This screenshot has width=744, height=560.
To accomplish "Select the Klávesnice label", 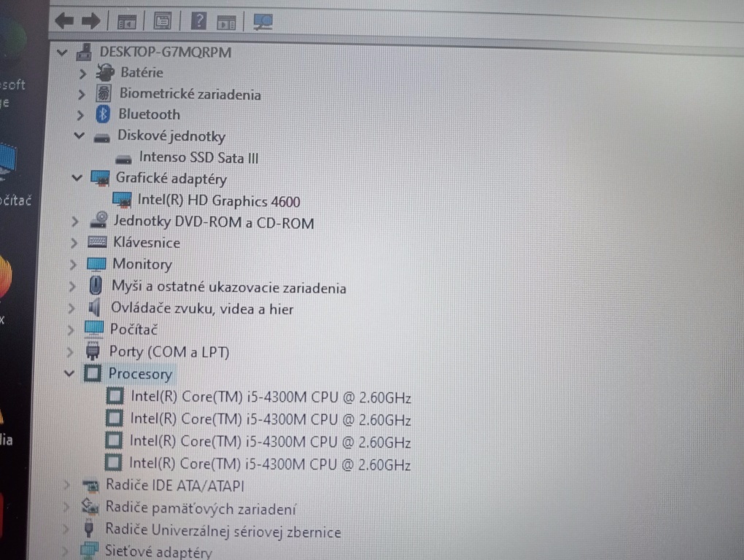I will click(x=147, y=242).
